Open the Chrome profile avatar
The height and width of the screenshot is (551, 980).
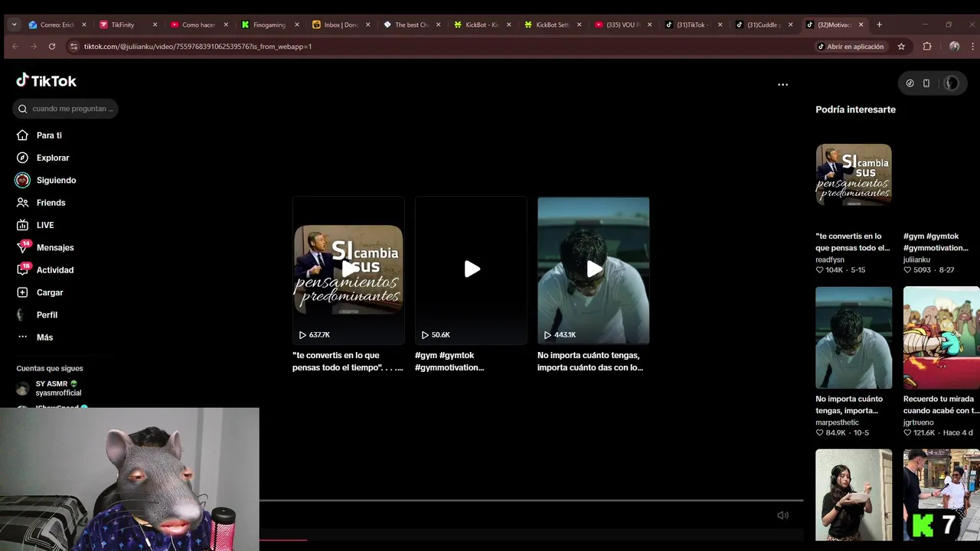tap(954, 47)
